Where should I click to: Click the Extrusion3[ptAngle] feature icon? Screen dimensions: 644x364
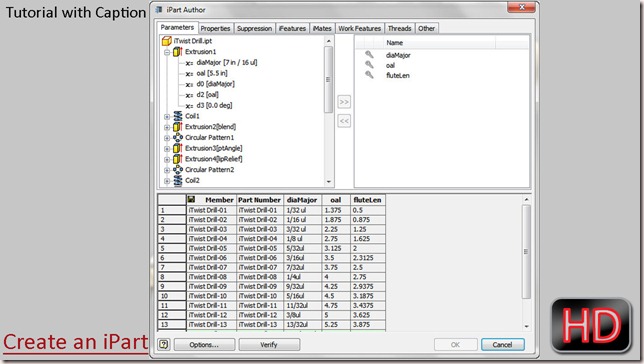coord(177,148)
